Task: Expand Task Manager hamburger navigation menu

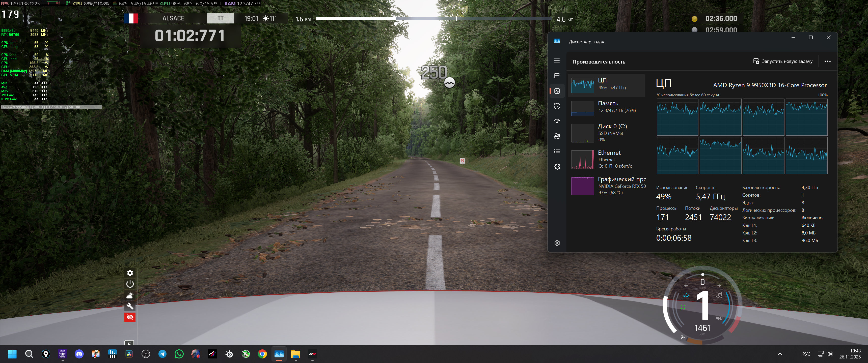Action: click(557, 60)
